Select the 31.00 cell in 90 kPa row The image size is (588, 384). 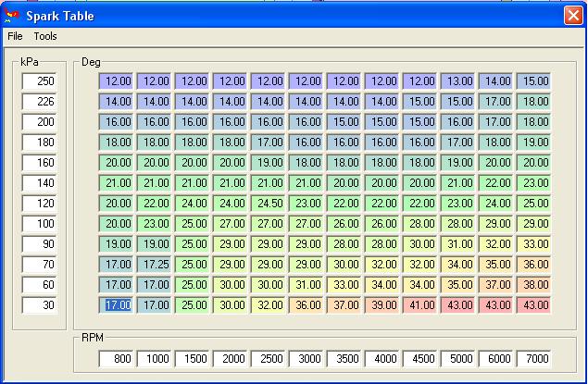[457, 244]
